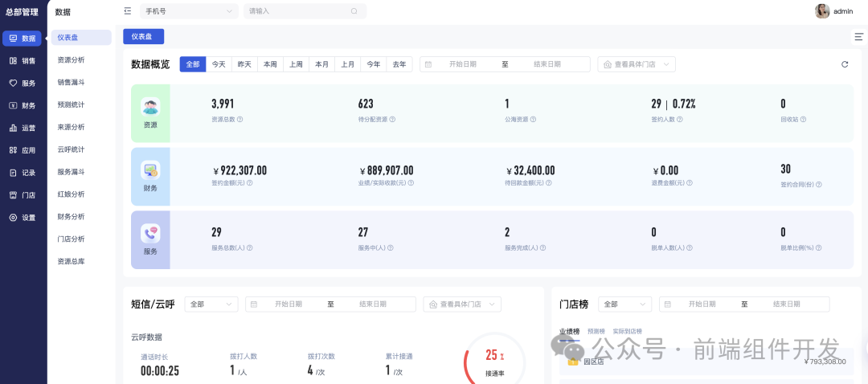Open the 手机号 search type dropdown

[189, 11]
